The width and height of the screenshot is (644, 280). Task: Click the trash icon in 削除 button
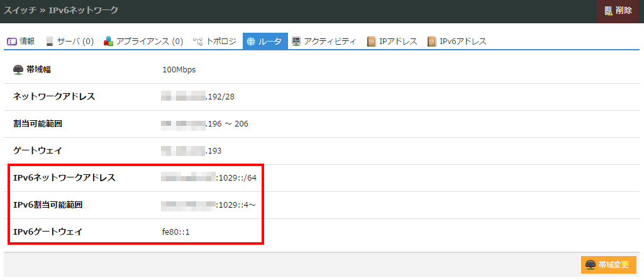(x=608, y=11)
